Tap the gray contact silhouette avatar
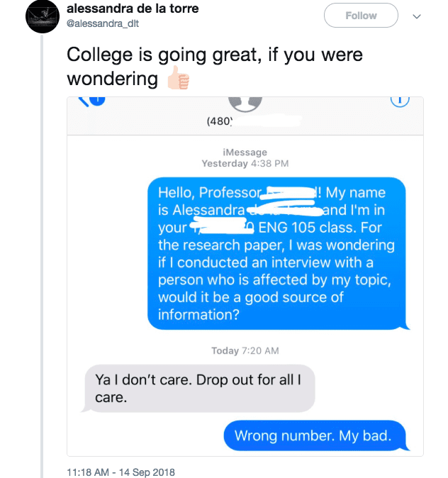Viewport: 448px width, 478px height. tap(245, 104)
